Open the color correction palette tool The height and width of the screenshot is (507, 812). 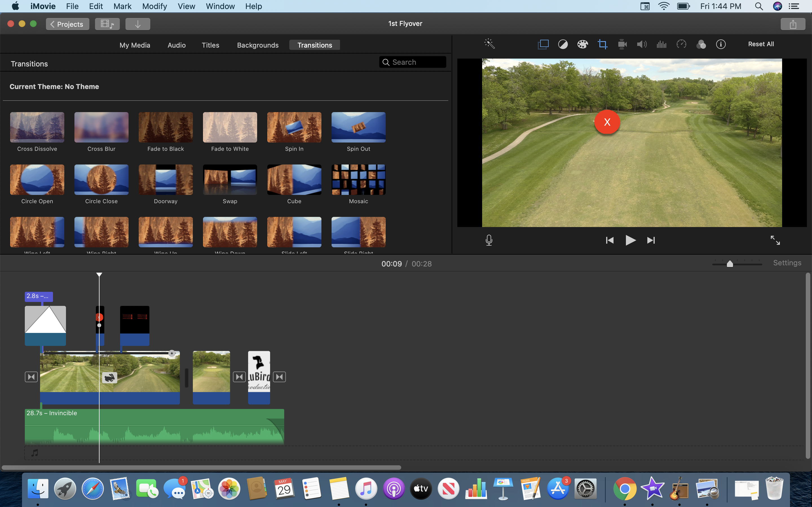(582, 44)
